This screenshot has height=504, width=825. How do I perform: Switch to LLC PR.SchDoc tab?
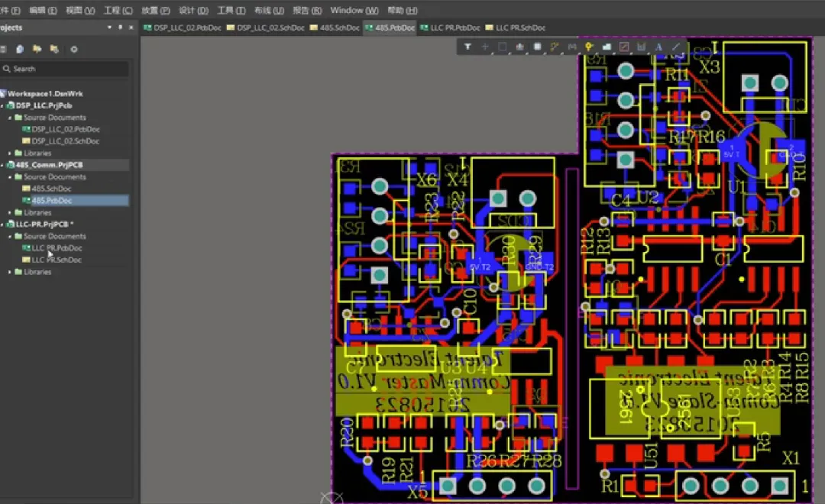[516, 28]
